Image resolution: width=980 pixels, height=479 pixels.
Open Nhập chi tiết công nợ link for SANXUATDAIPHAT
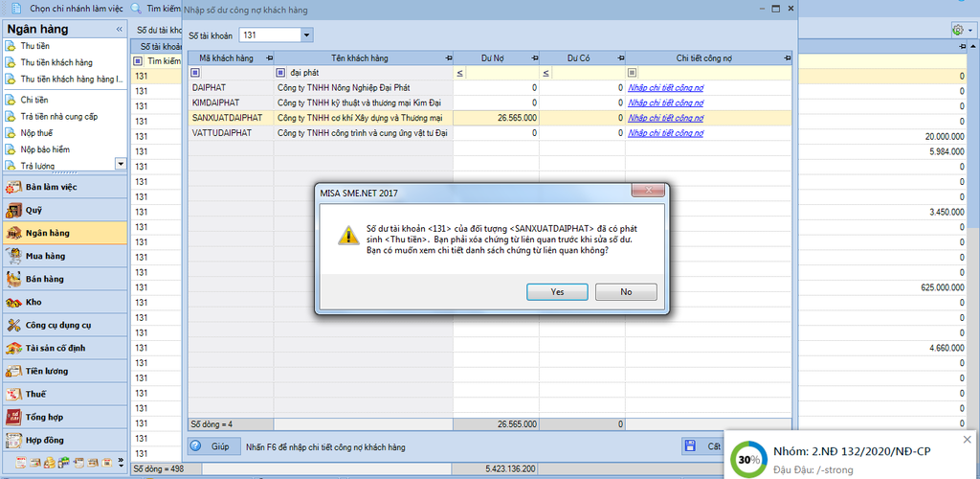666,118
